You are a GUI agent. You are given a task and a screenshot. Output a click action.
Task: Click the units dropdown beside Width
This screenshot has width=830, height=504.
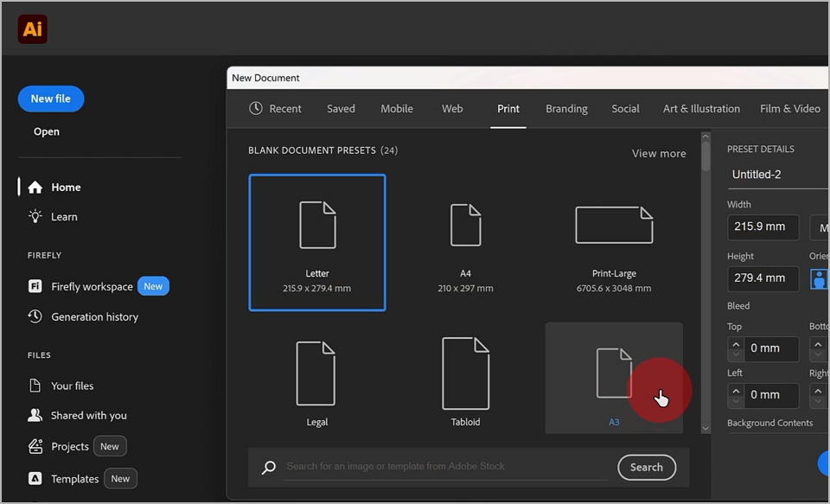[820, 227]
